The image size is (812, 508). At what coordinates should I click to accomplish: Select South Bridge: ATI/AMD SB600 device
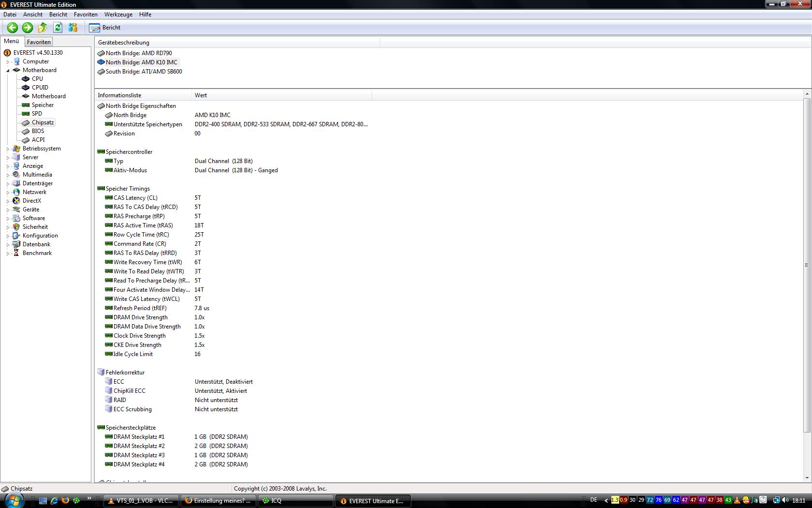[140, 72]
